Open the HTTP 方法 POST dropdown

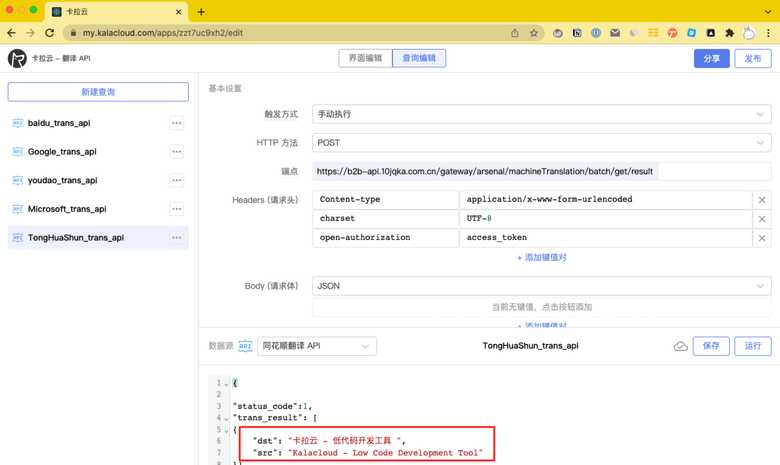click(542, 143)
